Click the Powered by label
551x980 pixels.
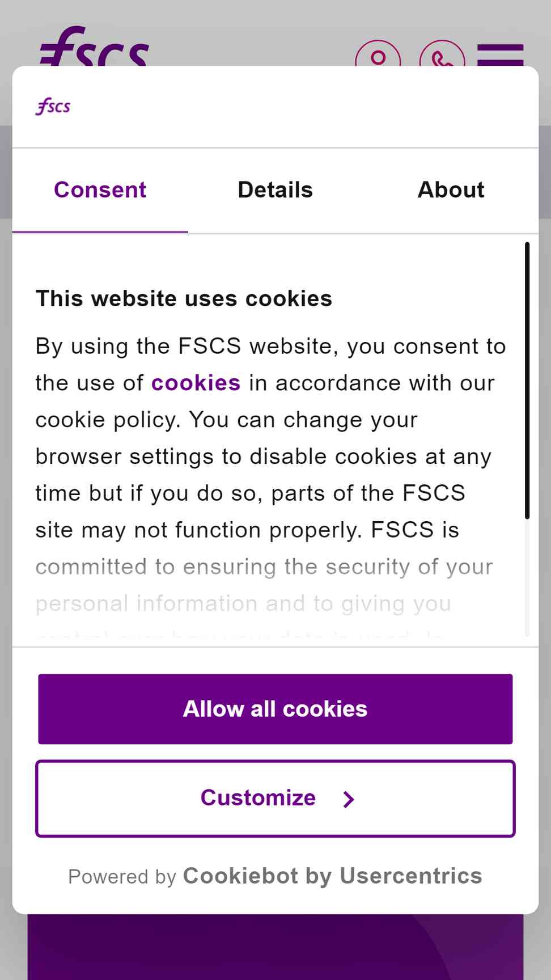click(122, 877)
